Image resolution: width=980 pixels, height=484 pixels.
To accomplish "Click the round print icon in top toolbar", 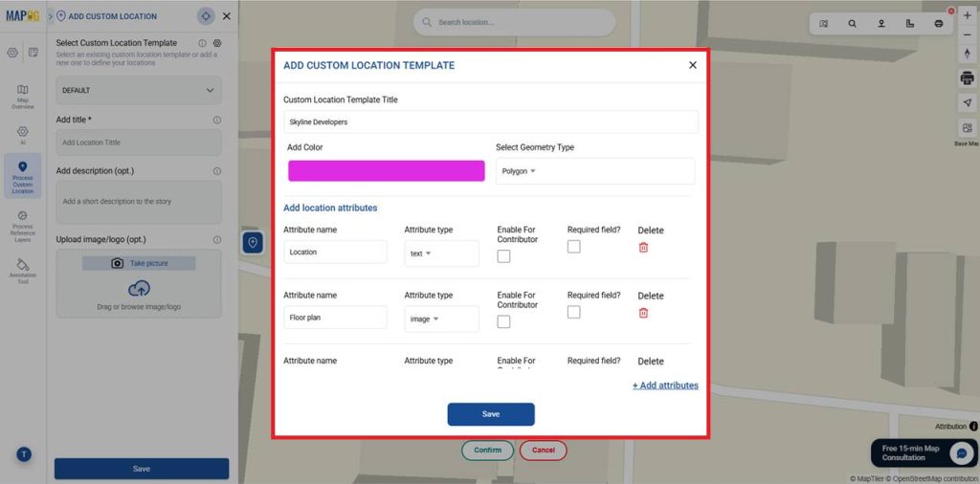I will (x=939, y=24).
